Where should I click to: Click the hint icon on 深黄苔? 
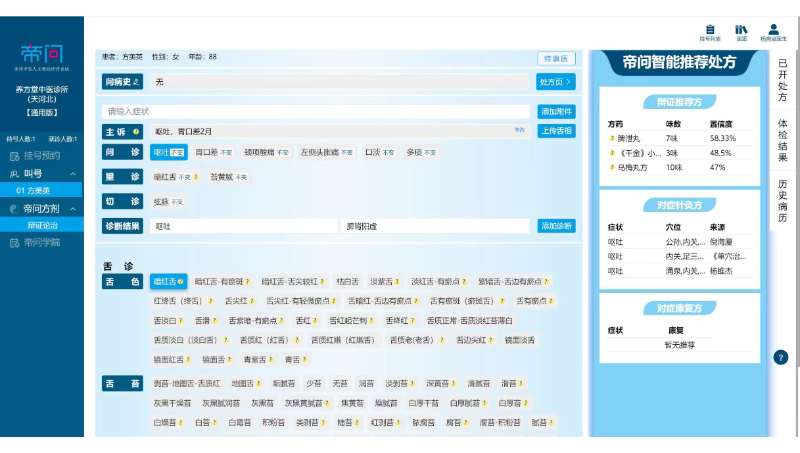(x=453, y=384)
